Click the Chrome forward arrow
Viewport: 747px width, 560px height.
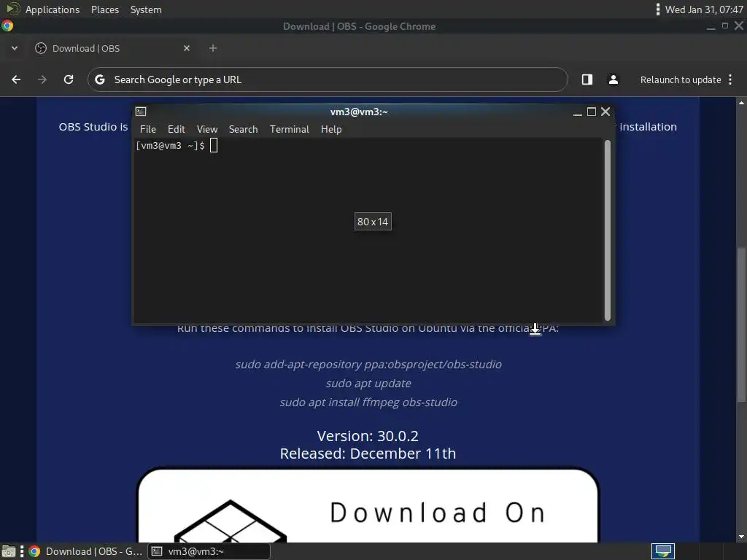coord(42,79)
